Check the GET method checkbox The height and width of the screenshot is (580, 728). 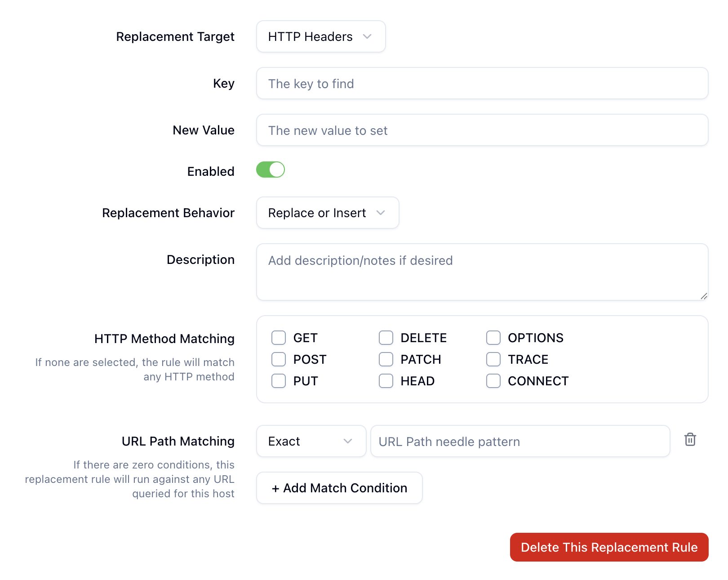coord(279,338)
